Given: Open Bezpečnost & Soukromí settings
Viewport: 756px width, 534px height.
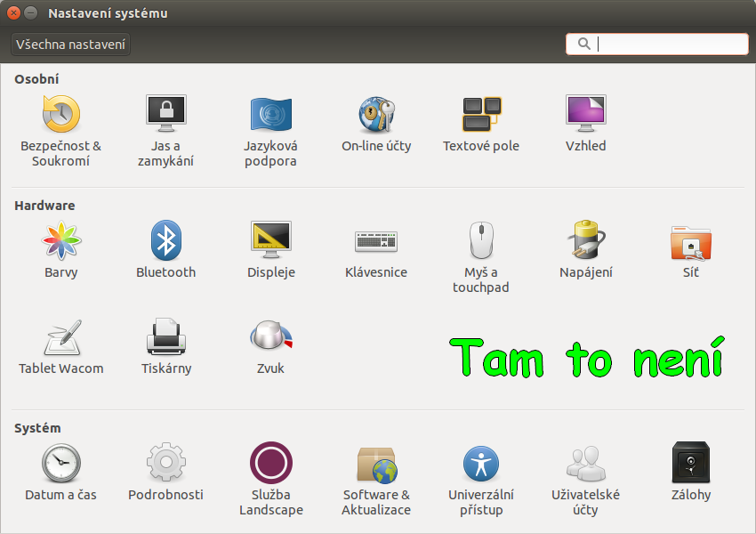Looking at the screenshot, I should tap(61, 131).
